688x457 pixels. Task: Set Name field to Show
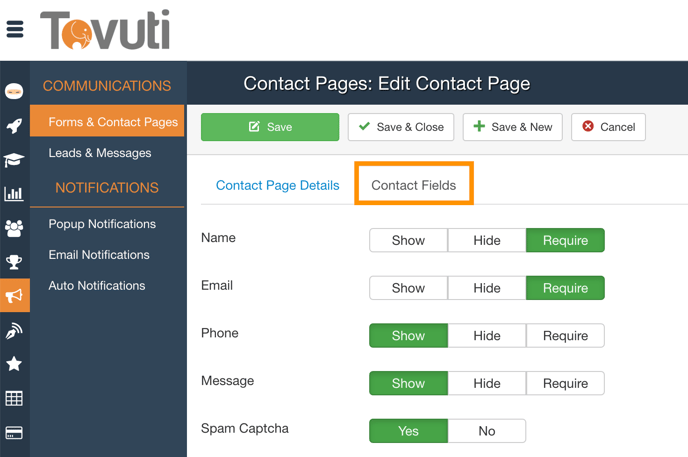408,241
